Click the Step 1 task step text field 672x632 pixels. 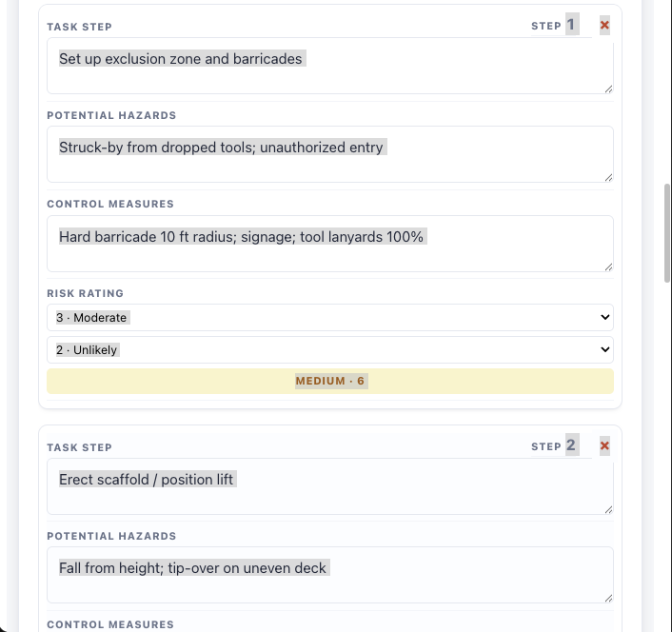coord(330,66)
